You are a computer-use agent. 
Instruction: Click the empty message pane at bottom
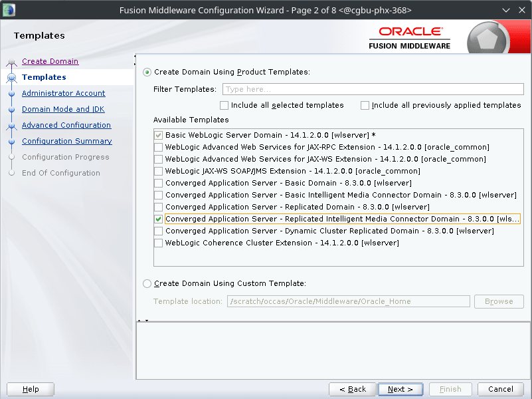[333, 350]
